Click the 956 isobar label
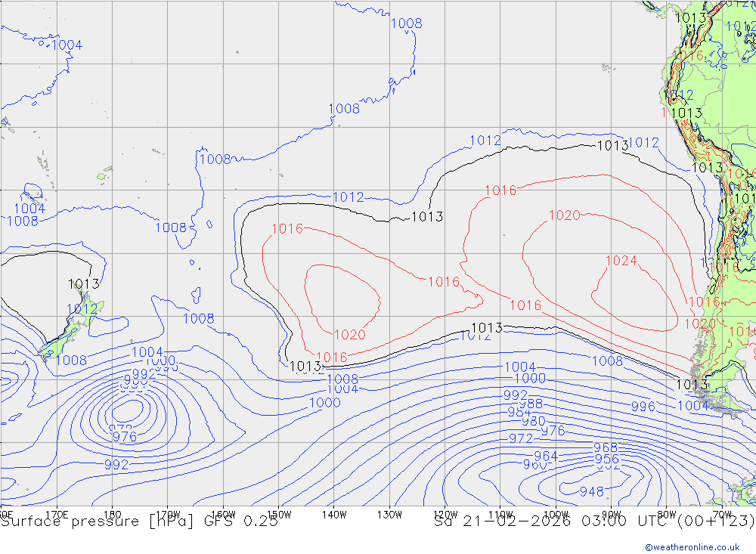 click(x=606, y=459)
